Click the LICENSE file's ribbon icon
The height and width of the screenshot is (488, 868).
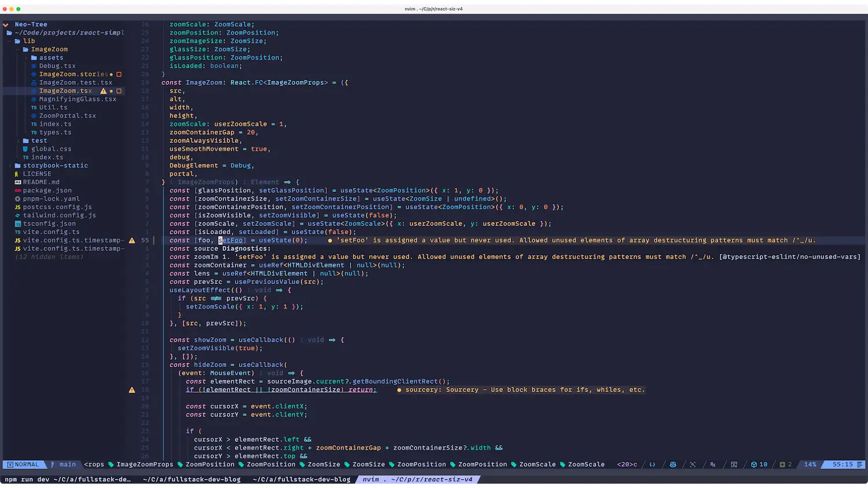(17, 174)
